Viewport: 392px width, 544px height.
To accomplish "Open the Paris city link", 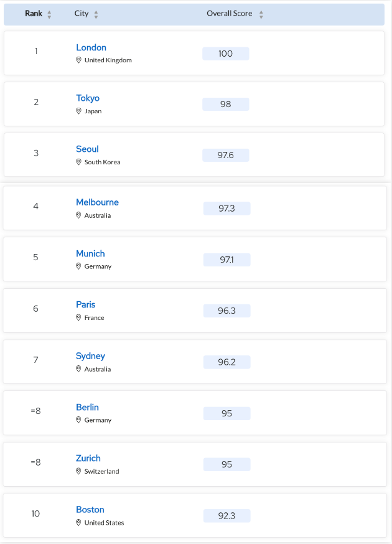I will (x=86, y=304).
